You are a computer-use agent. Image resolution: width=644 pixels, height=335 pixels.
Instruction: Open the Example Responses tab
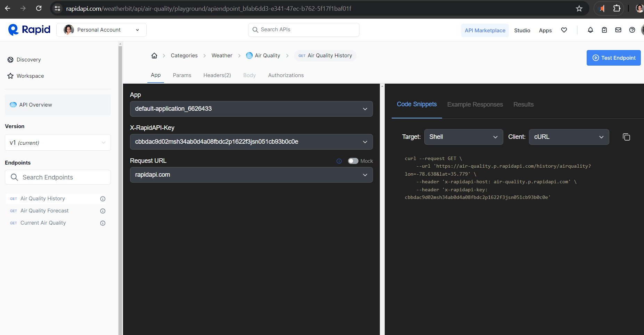(475, 104)
